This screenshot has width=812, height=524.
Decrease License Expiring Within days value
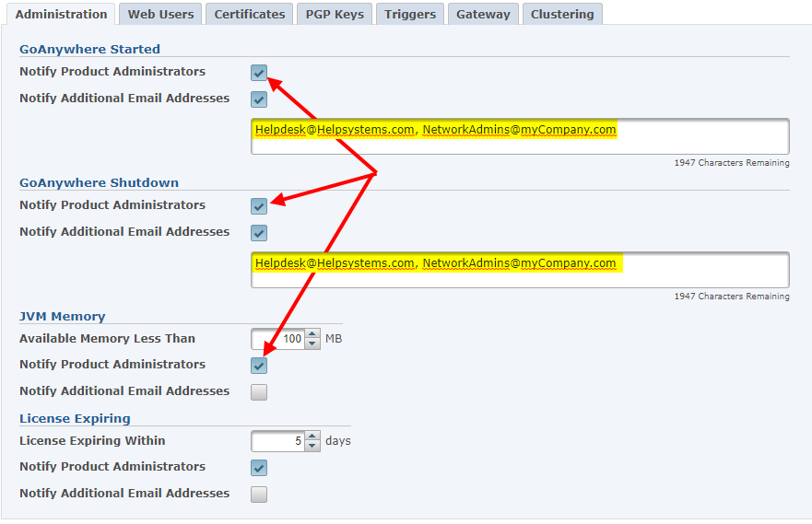click(x=312, y=446)
